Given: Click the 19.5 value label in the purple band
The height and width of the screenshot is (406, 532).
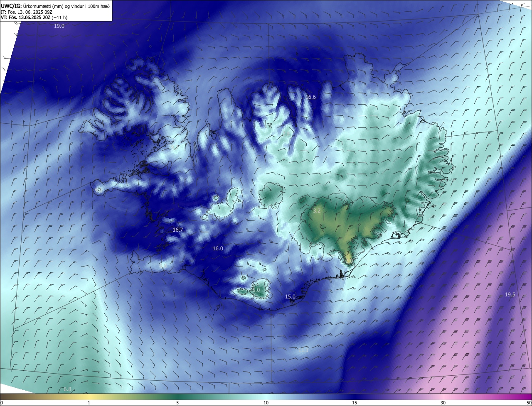Looking at the screenshot, I should click(x=510, y=294).
